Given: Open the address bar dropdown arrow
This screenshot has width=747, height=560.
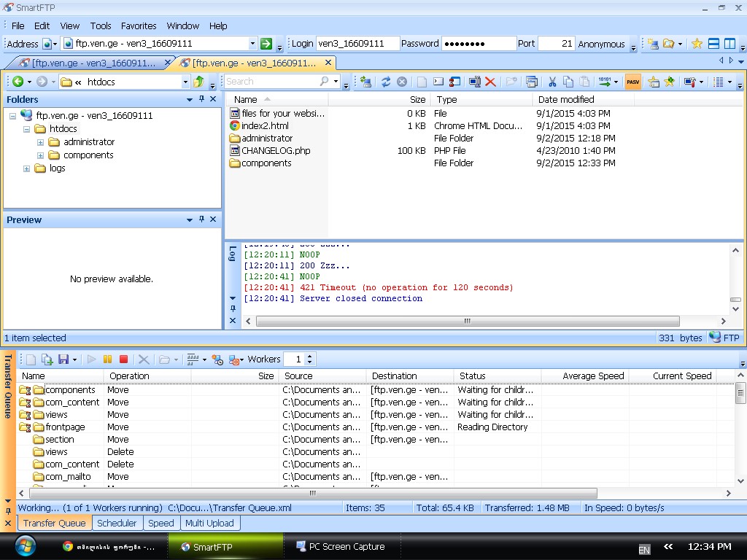Looking at the screenshot, I should tap(252, 44).
